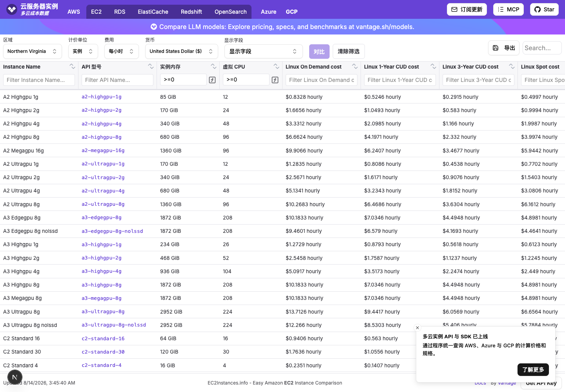Switch to the GCP tab
The height and width of the screenshot is (392, 565).
click(x=292, y=12)
